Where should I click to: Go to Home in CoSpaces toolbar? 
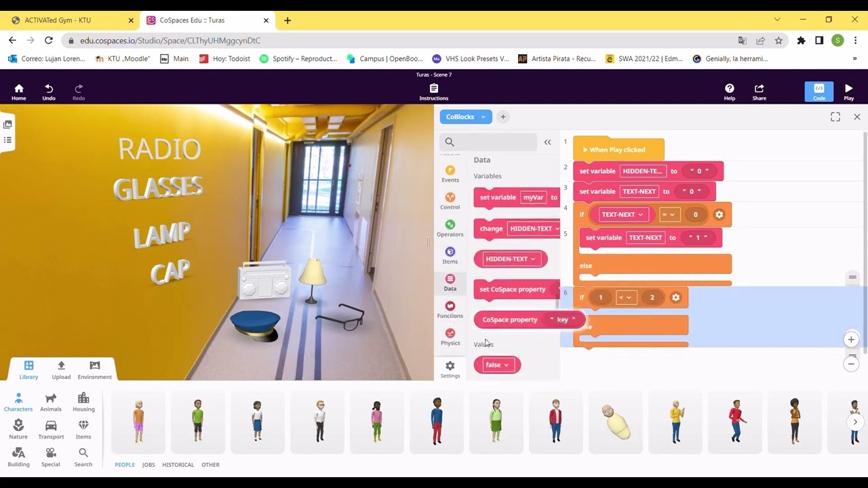click(x=19, y=92)
